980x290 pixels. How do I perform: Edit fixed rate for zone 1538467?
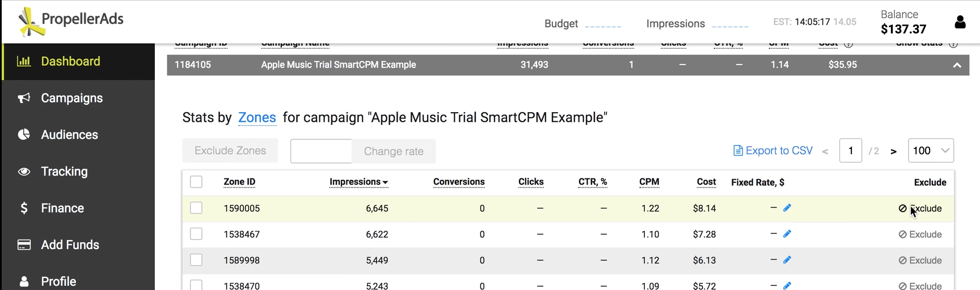click(787, 234)
